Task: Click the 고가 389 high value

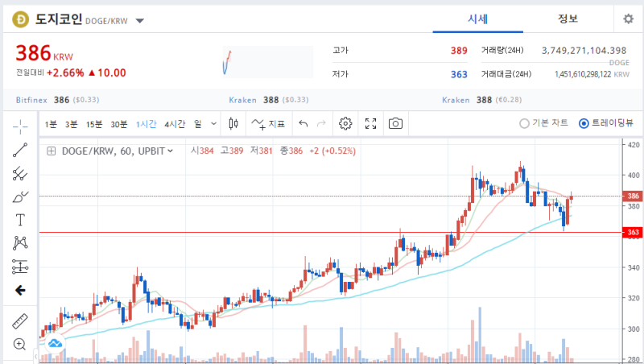Action: (x=459, y=51)
